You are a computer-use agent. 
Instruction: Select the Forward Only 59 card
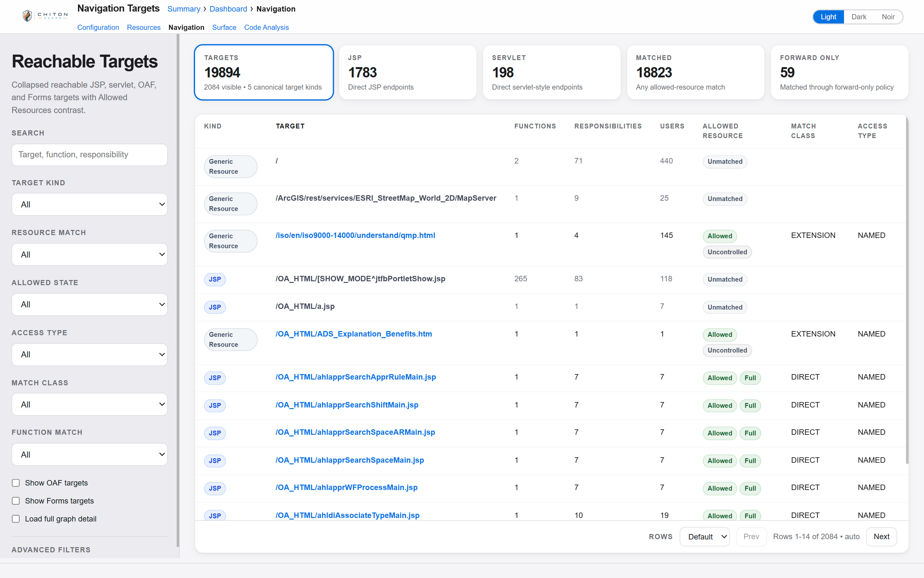pos(840,72)
